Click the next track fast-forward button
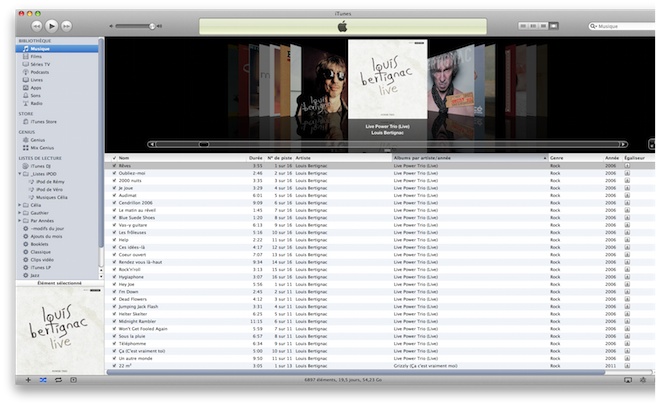Screen dimensions: 656x407 click(x=66, y=26)
